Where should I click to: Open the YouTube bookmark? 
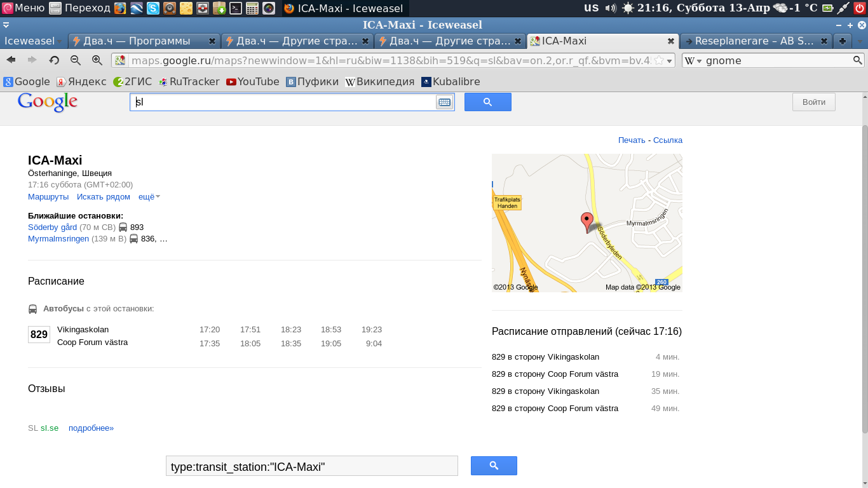click(x=253, y=81)
